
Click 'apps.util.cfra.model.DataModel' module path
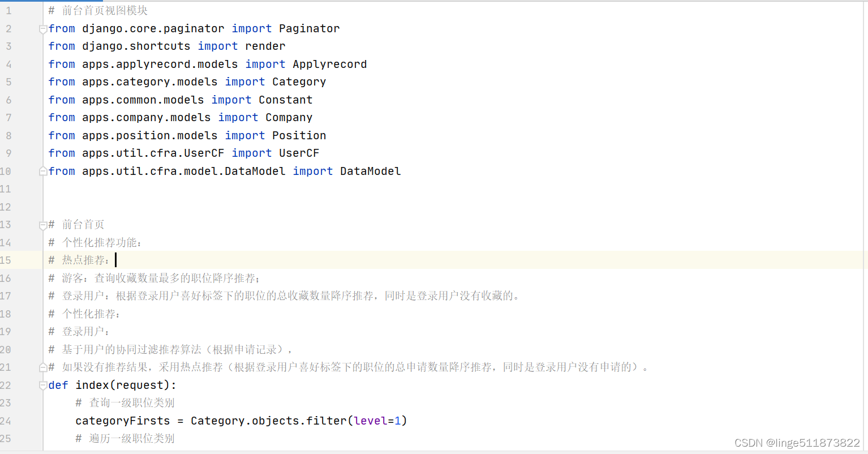(x=184, y=171)
